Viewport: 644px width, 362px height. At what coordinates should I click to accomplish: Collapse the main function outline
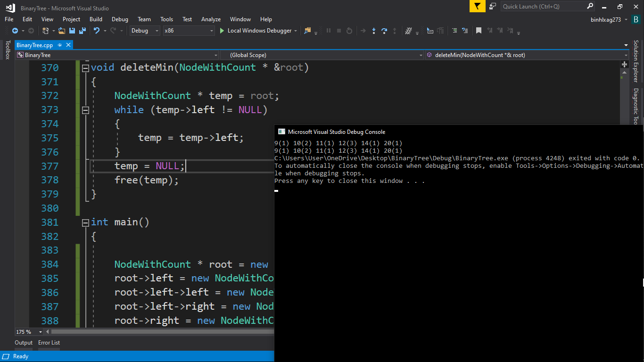pyautogui.click(x=85, y=222)
